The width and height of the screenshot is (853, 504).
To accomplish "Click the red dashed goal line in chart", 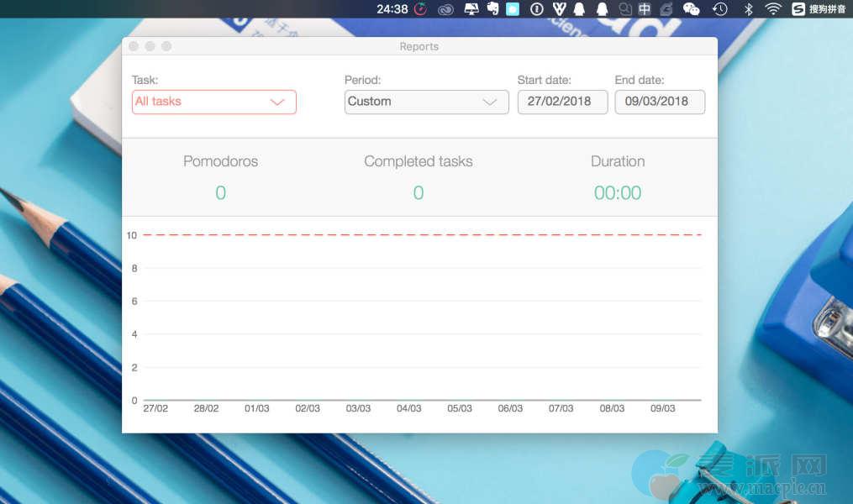I will click(x=420, y=235).
